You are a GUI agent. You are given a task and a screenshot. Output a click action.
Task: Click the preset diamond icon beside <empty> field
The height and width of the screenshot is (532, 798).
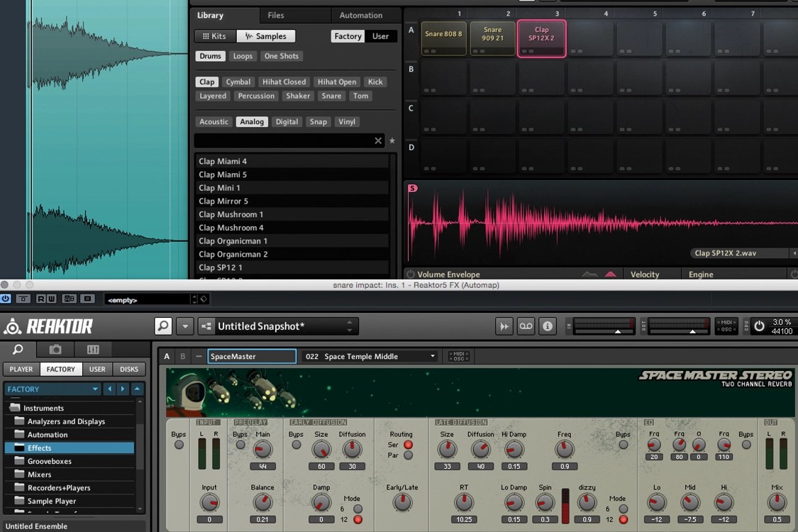(204, 299)
